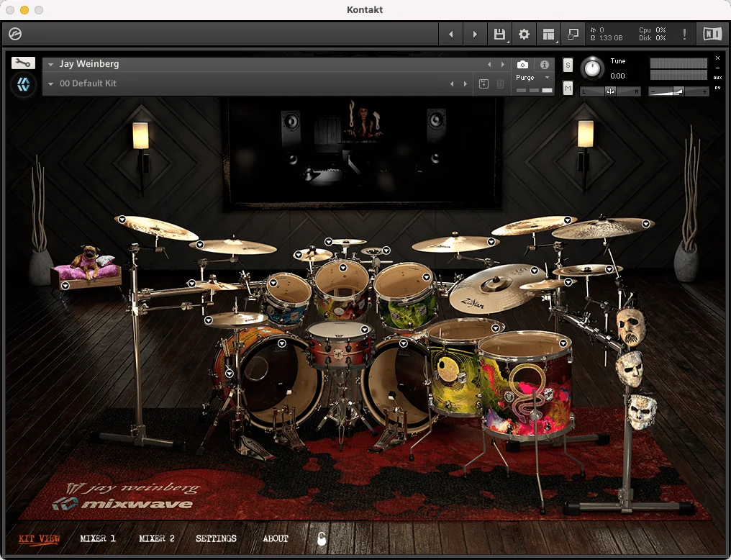This screenshot has width=731, height=560.
Task: Open instrument edit mode with wrench icon
Action: click(x=23, y=63)
